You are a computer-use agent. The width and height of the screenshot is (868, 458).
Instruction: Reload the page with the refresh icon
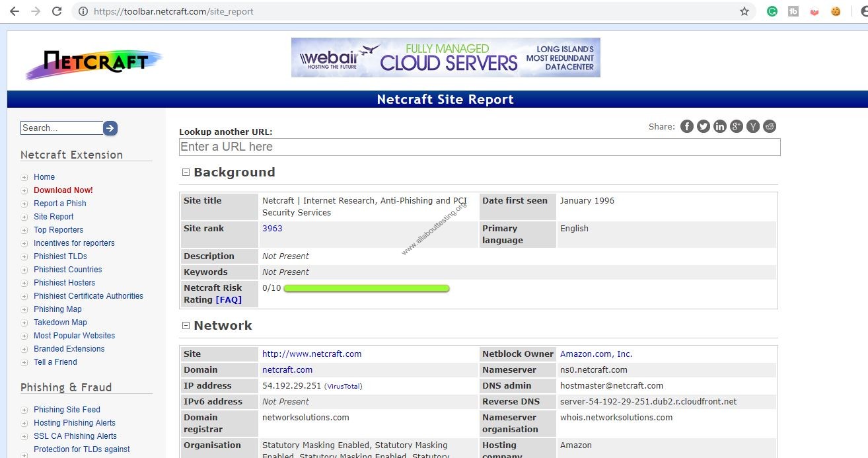point(57,11)
